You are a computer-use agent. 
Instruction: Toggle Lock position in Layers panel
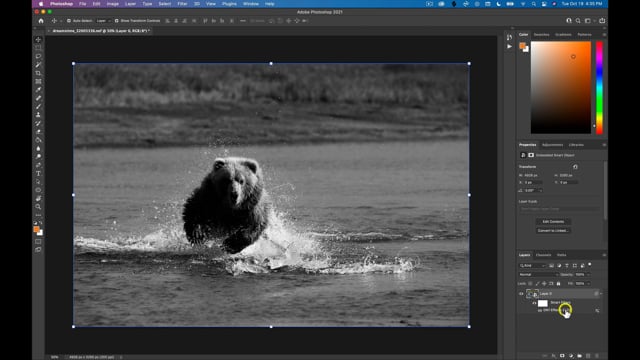click(544, 283)
